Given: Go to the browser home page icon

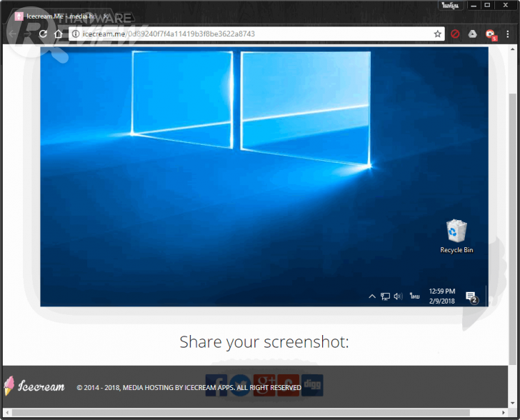Looking at the screenshot, I should click(59, 34).
